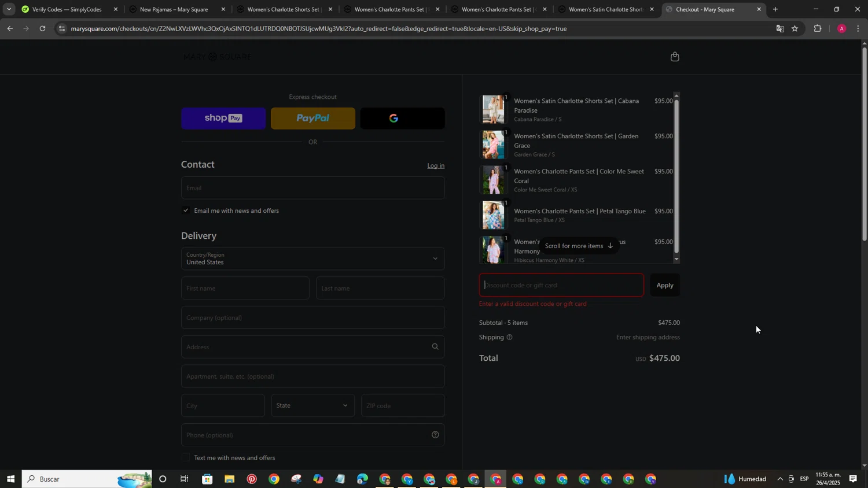Launch Microsoft Store from the taskbar
868x488 pixels.
207,479
